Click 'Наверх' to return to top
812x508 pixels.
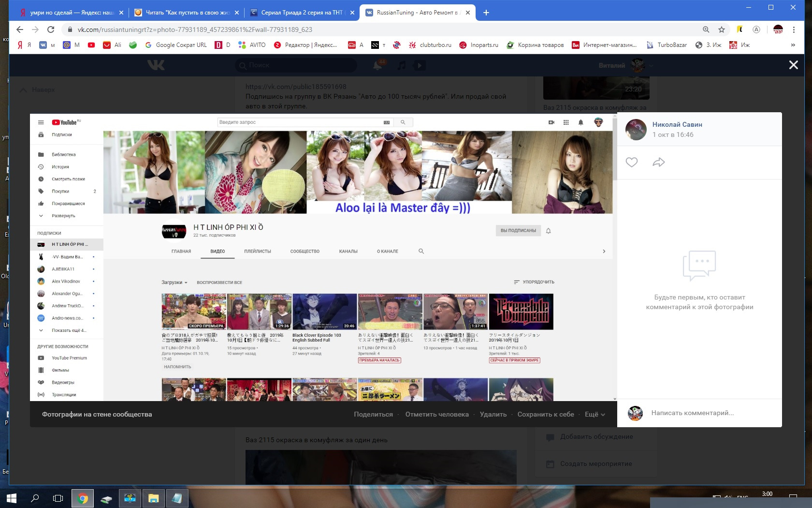point(38,90)
